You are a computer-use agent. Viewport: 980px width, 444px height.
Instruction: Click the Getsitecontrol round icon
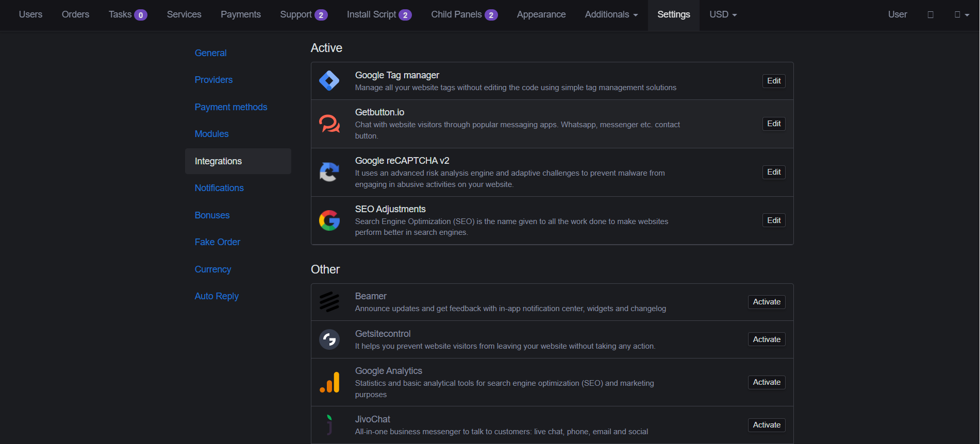tap(329, 339)
